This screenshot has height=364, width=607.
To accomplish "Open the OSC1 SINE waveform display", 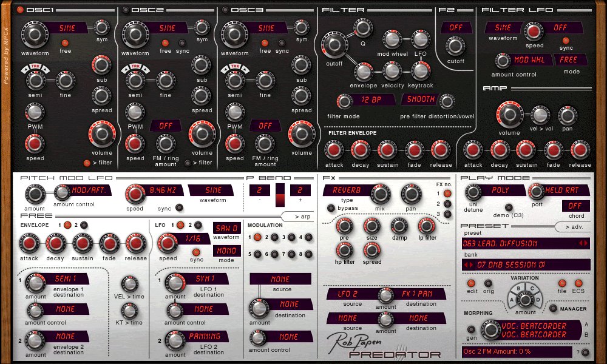I will pos(67,28).
